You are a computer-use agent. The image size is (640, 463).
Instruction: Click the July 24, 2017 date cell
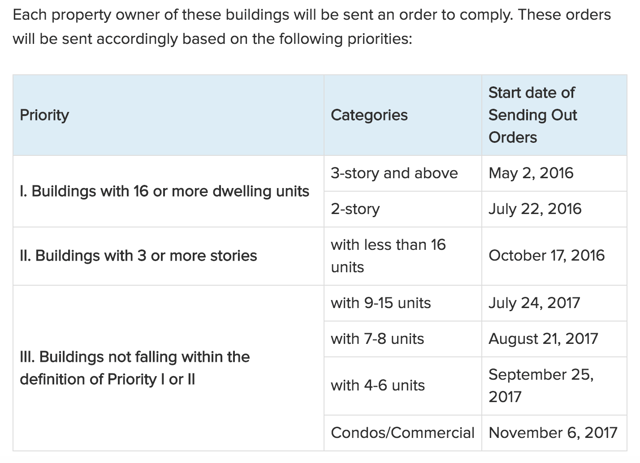554,303
